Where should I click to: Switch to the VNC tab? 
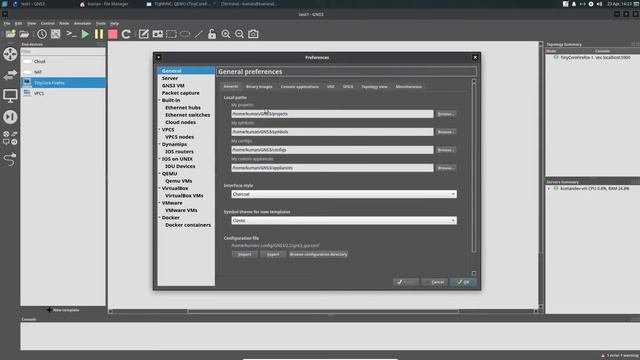coord(331,87)
